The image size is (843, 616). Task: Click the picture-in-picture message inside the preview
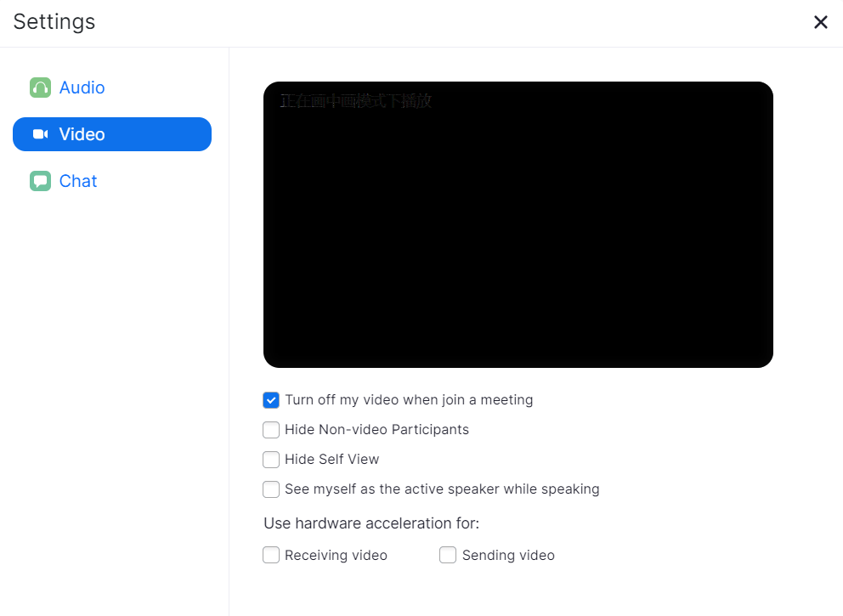coord(356,101)
